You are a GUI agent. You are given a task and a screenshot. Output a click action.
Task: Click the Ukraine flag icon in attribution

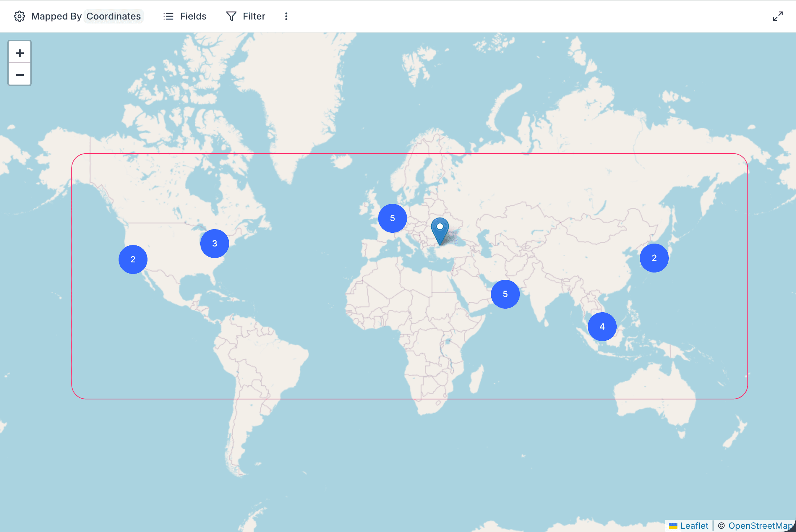click(x=673, y=525)
